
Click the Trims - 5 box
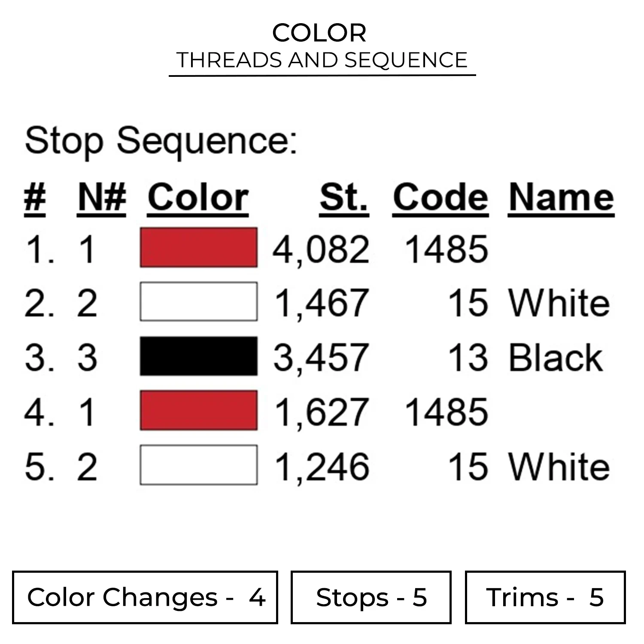[545, 597]
